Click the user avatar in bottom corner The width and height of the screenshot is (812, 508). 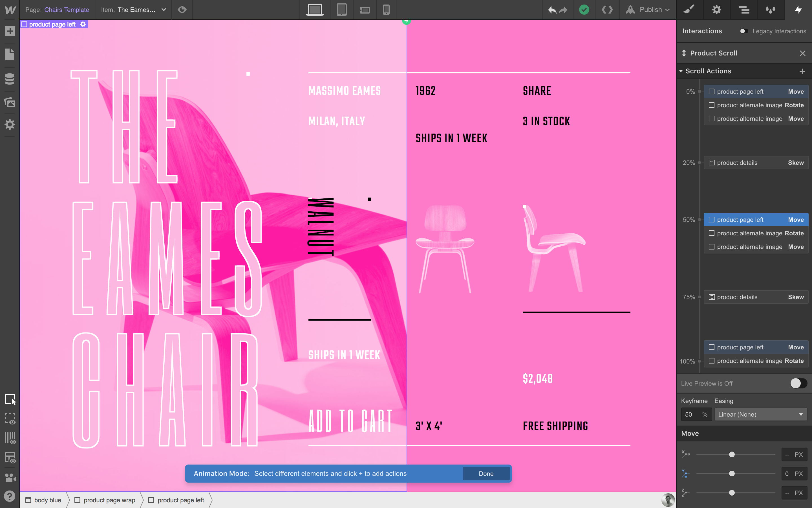668,500
